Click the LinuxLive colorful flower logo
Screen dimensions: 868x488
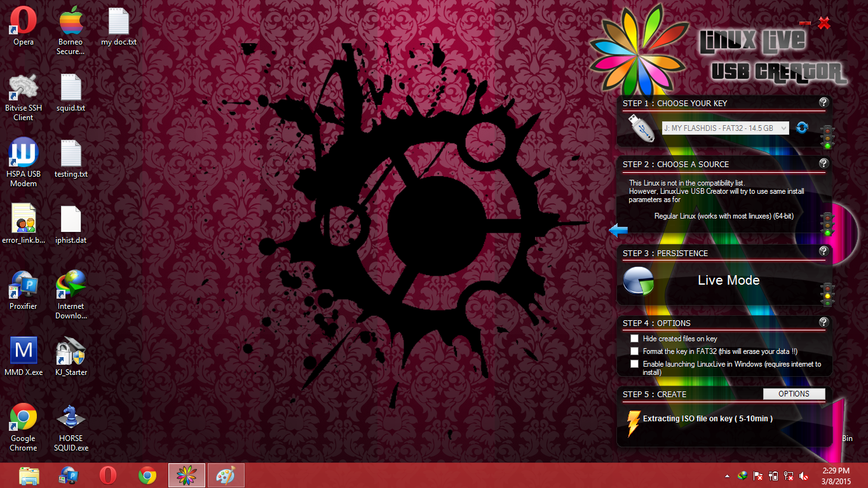point(639,50)
